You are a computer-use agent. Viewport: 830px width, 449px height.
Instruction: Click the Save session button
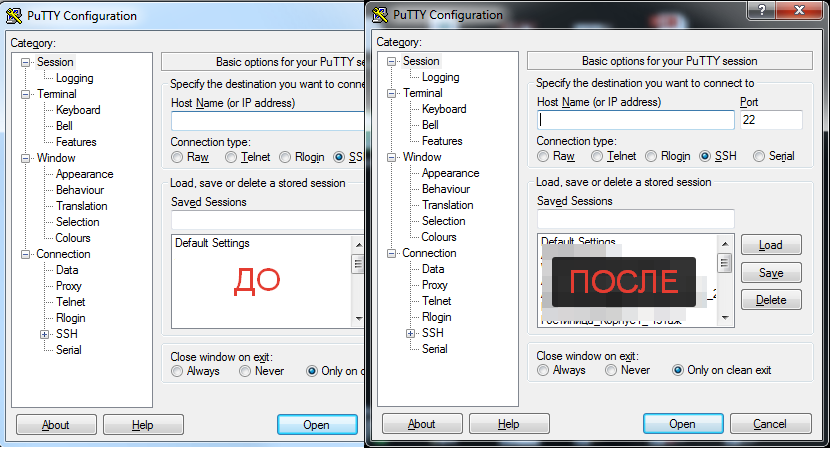coord(771,273)
